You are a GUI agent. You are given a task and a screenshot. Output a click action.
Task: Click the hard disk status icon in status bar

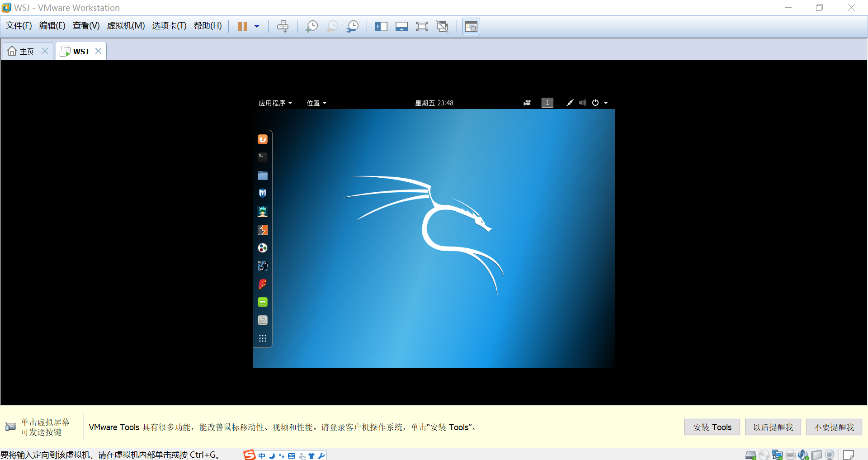[751, 455]
